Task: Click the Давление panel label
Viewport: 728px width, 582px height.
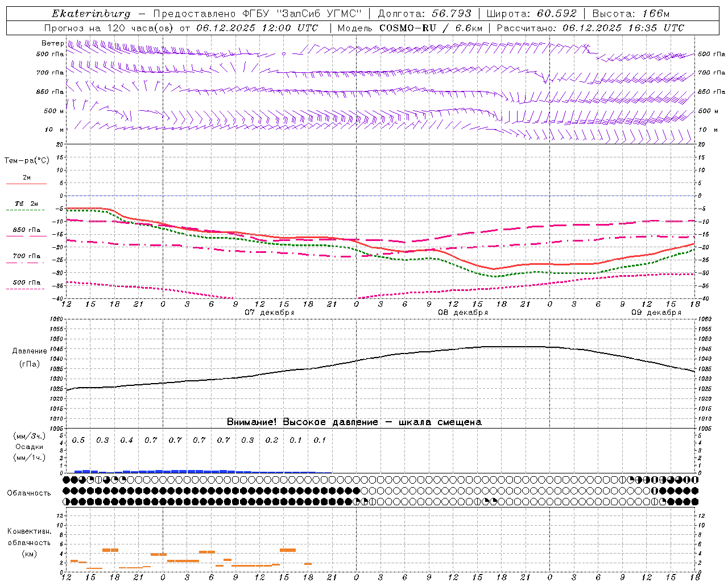Action: 30,351
